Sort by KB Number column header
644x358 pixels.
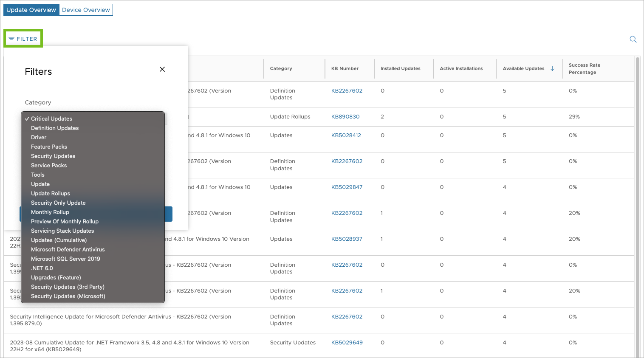(x=345, y=68)
